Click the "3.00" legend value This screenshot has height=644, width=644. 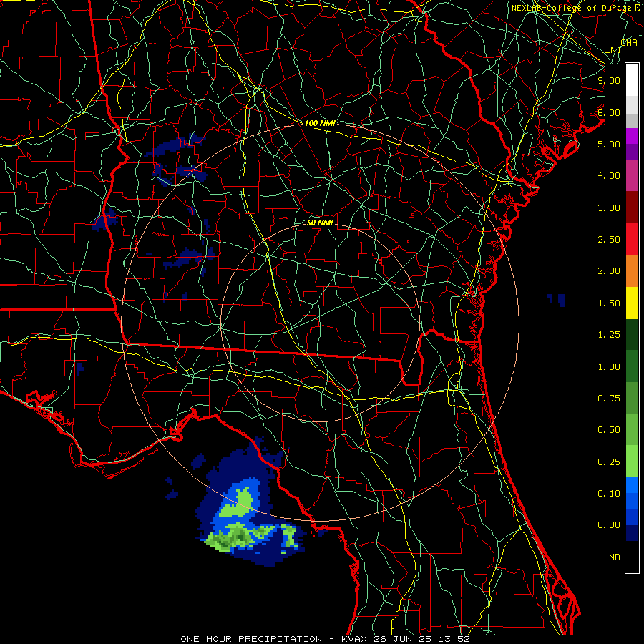(x=609, y=208)
